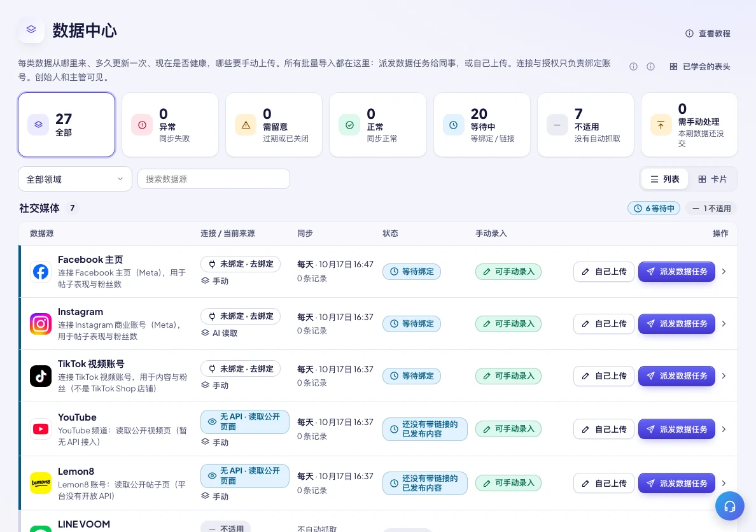Open 已学会的表头 learned headers
The height and width of the screenshot is (532, 756).
point(700,67)
